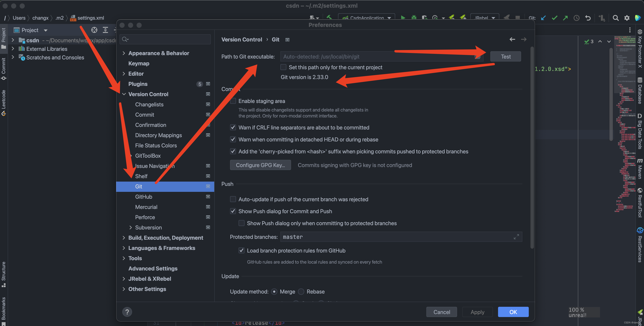Screen dimensions: 644x326
Task: Uncheck Warn if CRLF line separators are committed
Action: (x=233, y=127)
